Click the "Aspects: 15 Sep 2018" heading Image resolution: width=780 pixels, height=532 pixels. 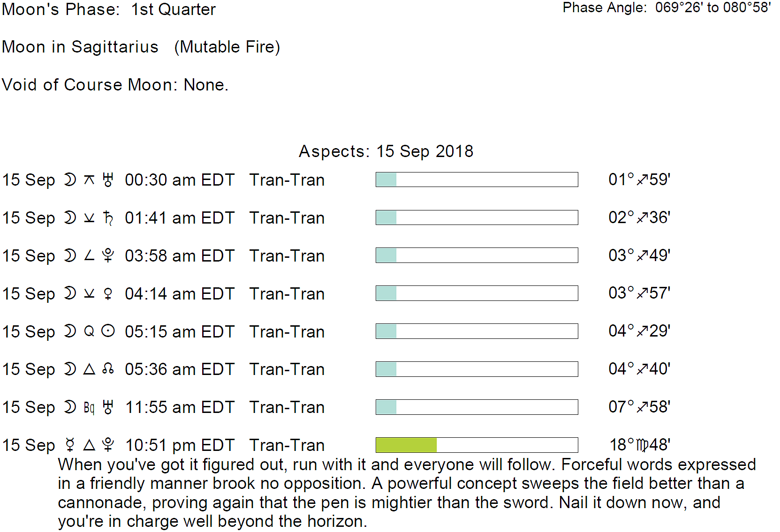click(x=386, y=151)
